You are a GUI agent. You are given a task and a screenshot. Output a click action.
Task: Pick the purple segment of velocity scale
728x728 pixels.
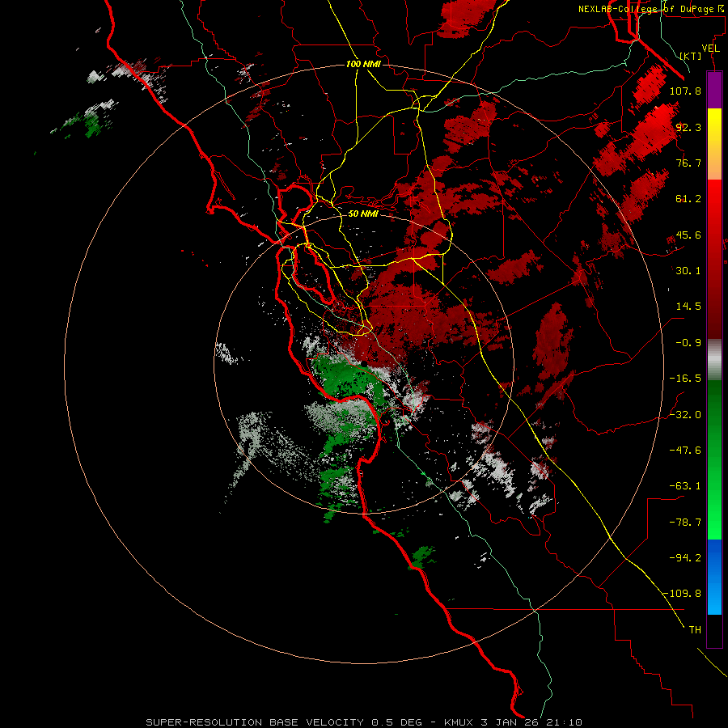[714, 90]
